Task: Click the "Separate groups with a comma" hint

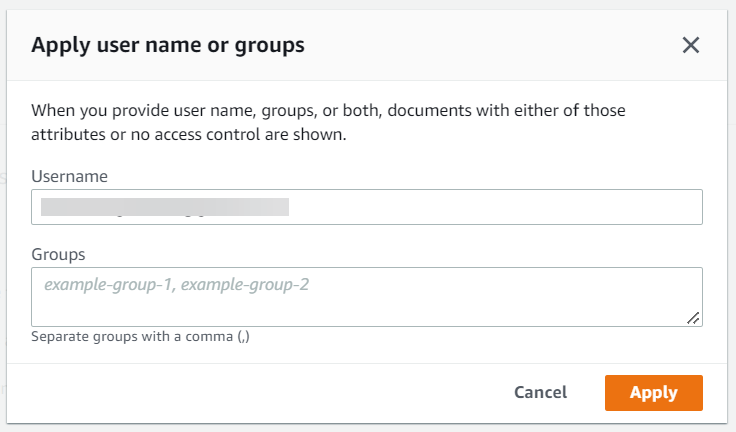Action: (140, 337)
